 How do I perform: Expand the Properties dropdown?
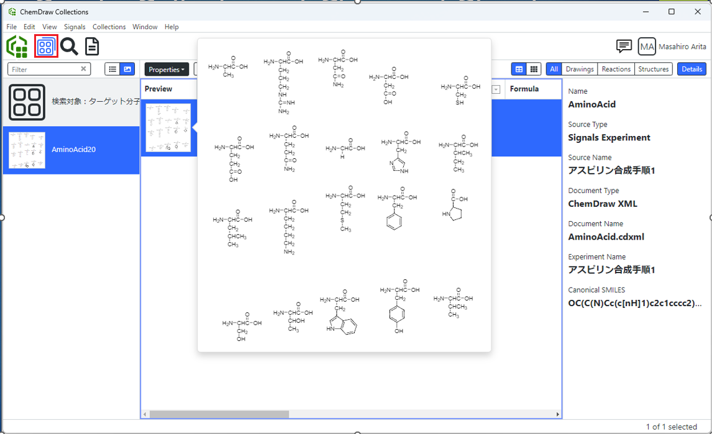point(167,69)
